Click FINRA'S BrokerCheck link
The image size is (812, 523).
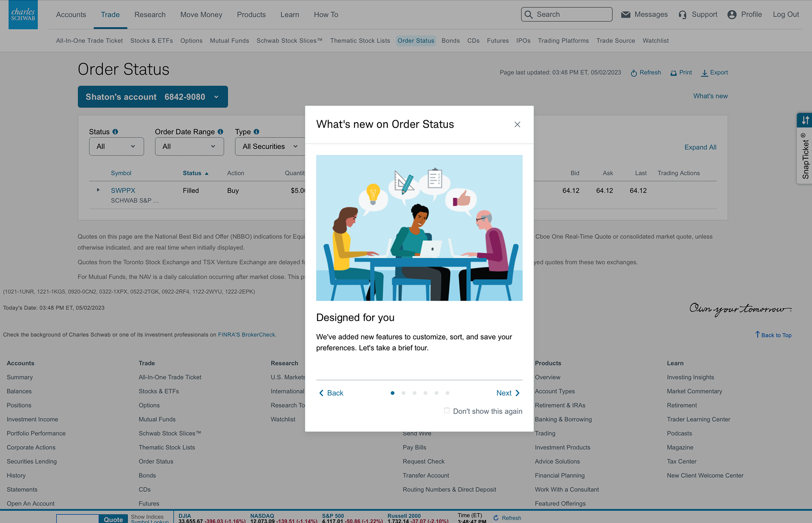pyautogui.click(x=247, y=335)
